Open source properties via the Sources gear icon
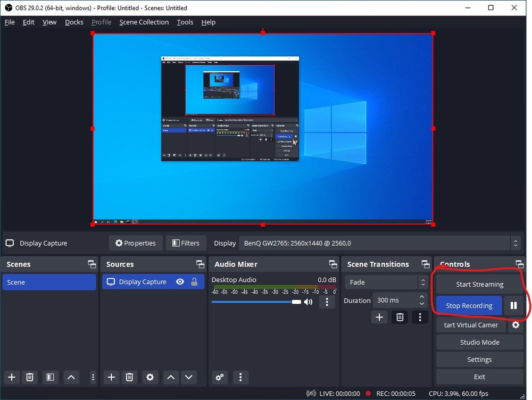The width and height of the screenshot is (532, 400). click(150, 377)
